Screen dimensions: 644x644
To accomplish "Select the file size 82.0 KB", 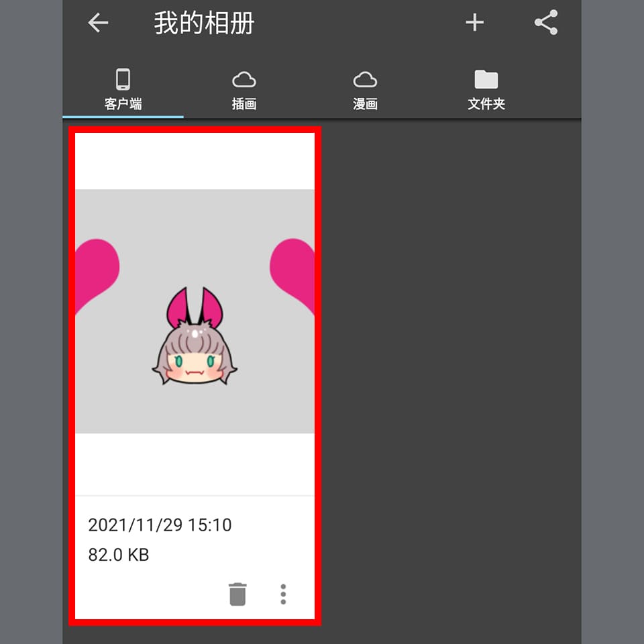I will (118, 555).
